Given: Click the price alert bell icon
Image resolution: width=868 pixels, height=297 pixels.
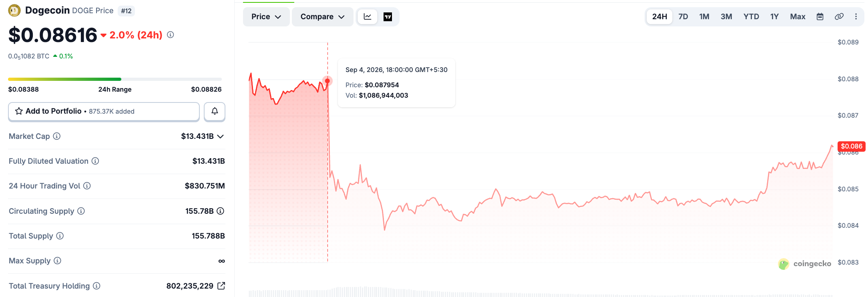Looking at the screenshot, I should pyautogui.click(x=215, y=111).
